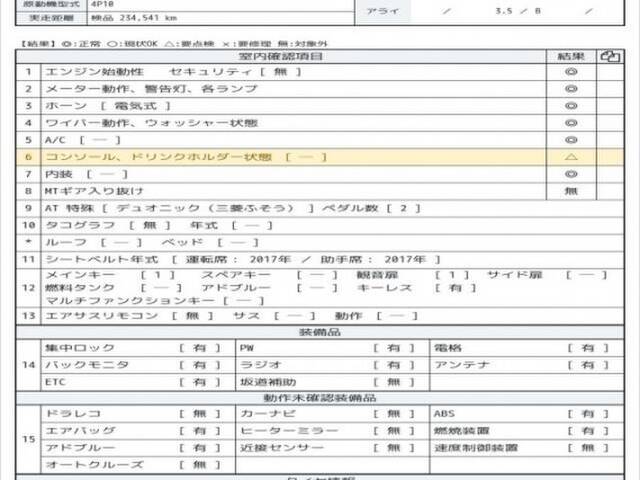
Task: Click the ETC equipment label
Action: coord(55,382)
